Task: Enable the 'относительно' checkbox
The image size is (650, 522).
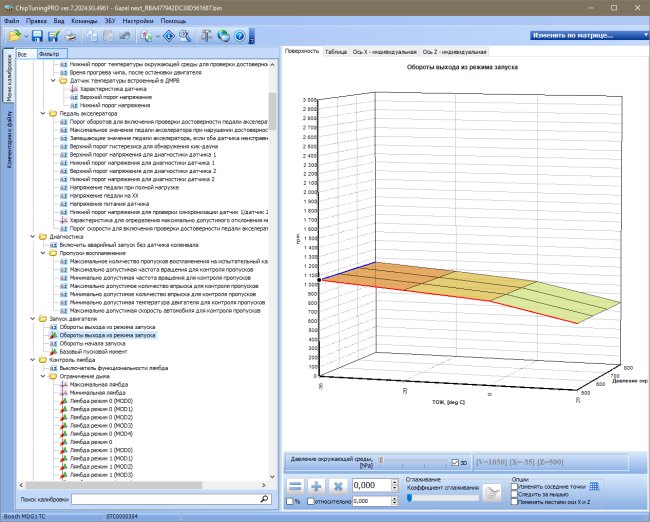Action: pos(311,501)
